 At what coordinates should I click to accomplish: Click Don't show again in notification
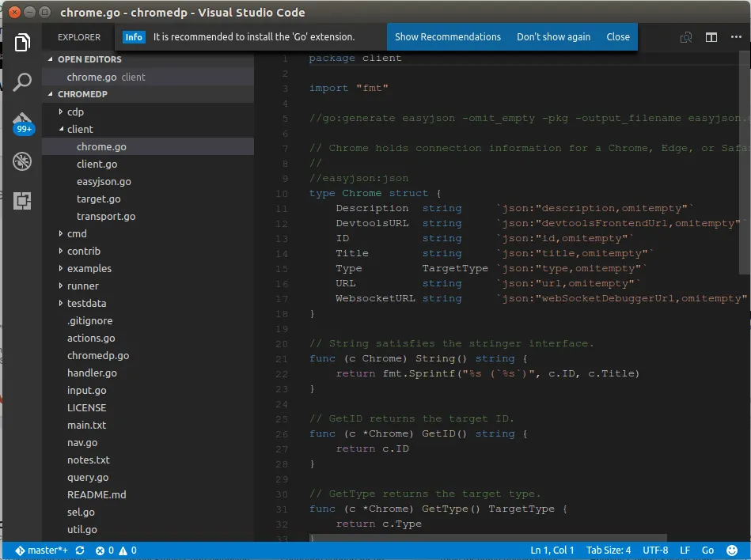553,37
